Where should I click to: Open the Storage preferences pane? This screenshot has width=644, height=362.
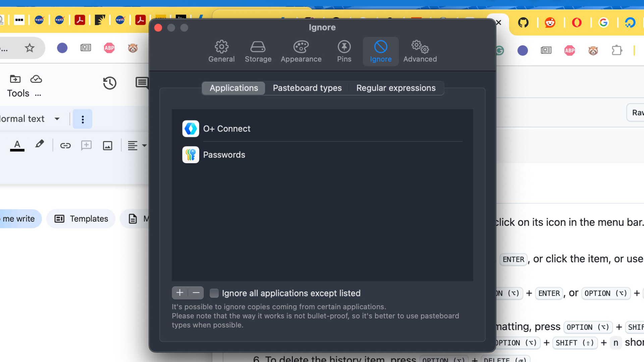pyautogui.click(x=258, y=51)
